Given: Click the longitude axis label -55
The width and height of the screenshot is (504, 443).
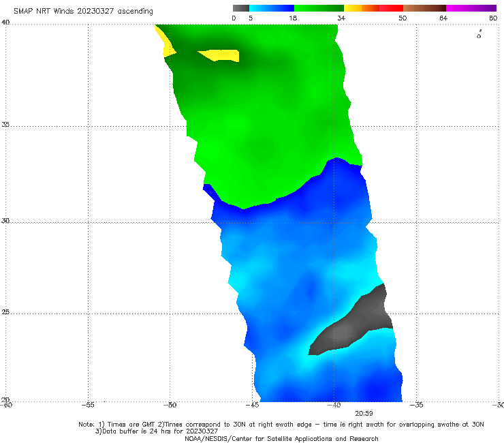Looking at the screenshot, I should pyautogui.click(x=88, y=405).
